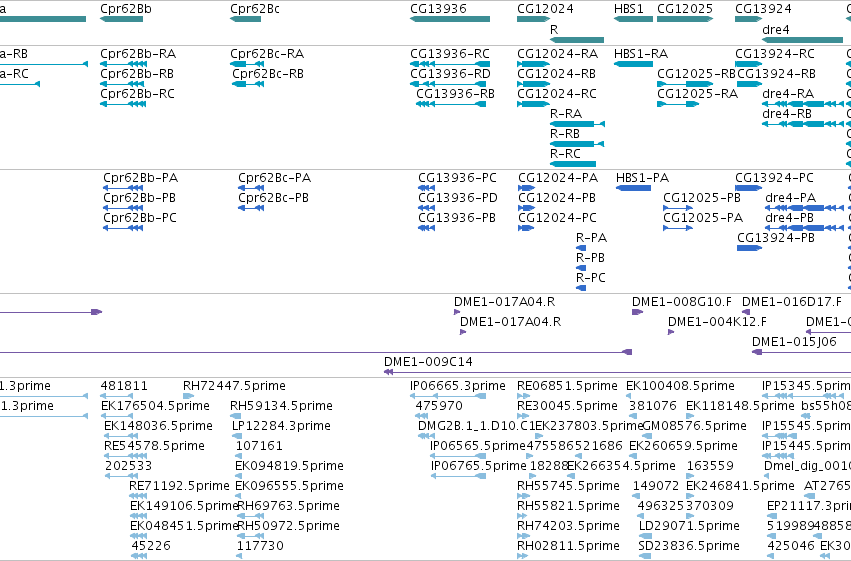Select protein label Cpr62Bb-PC
Image resolution: width=851 pixels, height=561 pixels.
pyautogui.click(x=140, y=218)
